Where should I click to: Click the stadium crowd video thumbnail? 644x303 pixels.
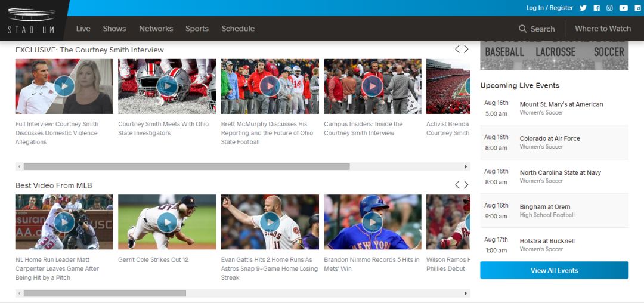448,86
